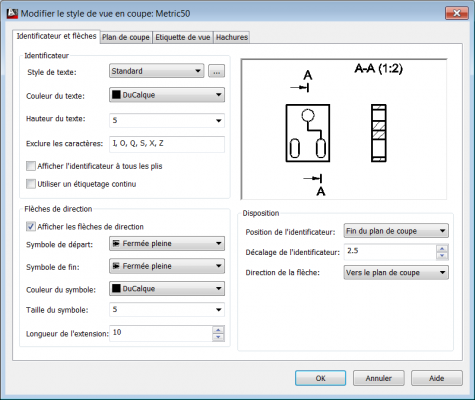The height and width of the screenshot is (400, 475).
Task: Decrease Longueur de l'extension with down arrow
Action: 218,337
